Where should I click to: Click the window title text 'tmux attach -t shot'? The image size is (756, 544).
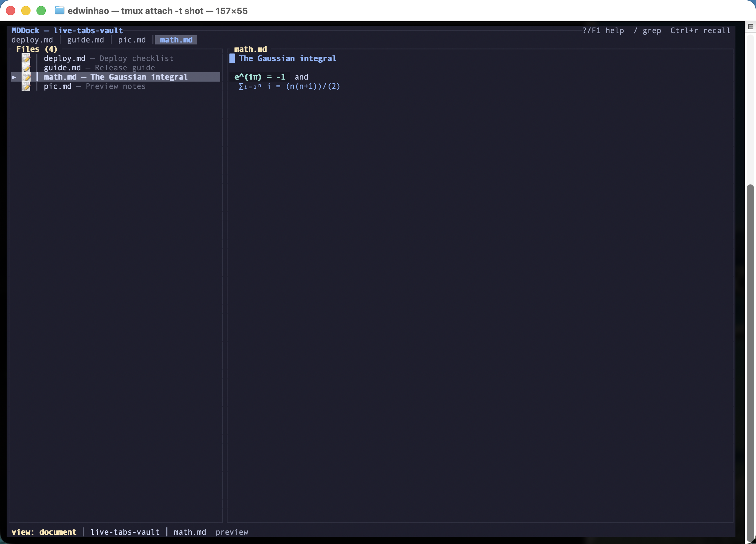pyautogui.click(x=162, y=11)
